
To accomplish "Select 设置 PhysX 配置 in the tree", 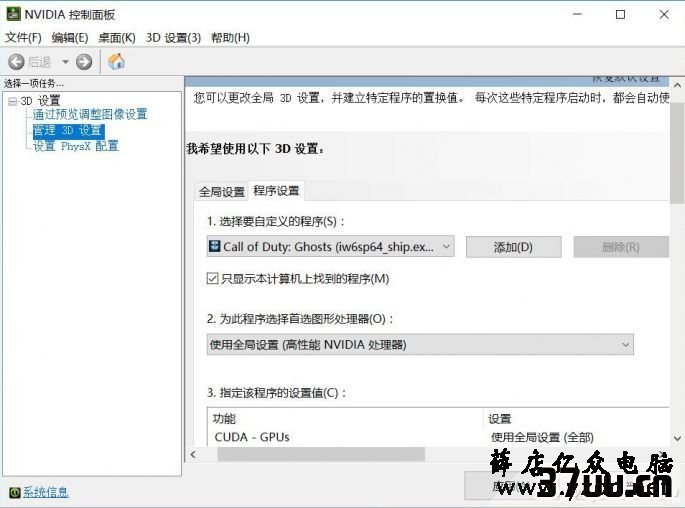I will (x=76, y=146).
